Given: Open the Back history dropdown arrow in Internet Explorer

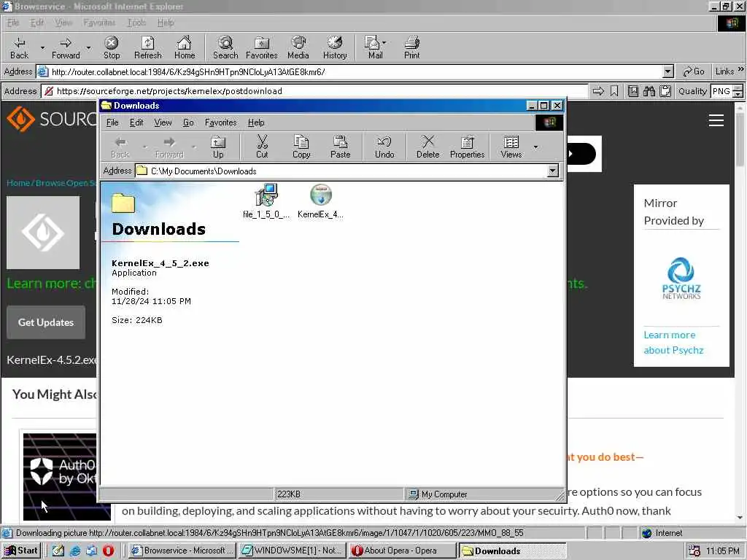Looking at the screenshot, I should (42, 47).
